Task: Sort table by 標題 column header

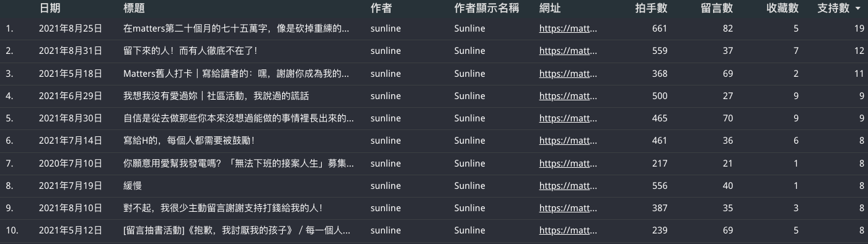Action: coord(135,8)
